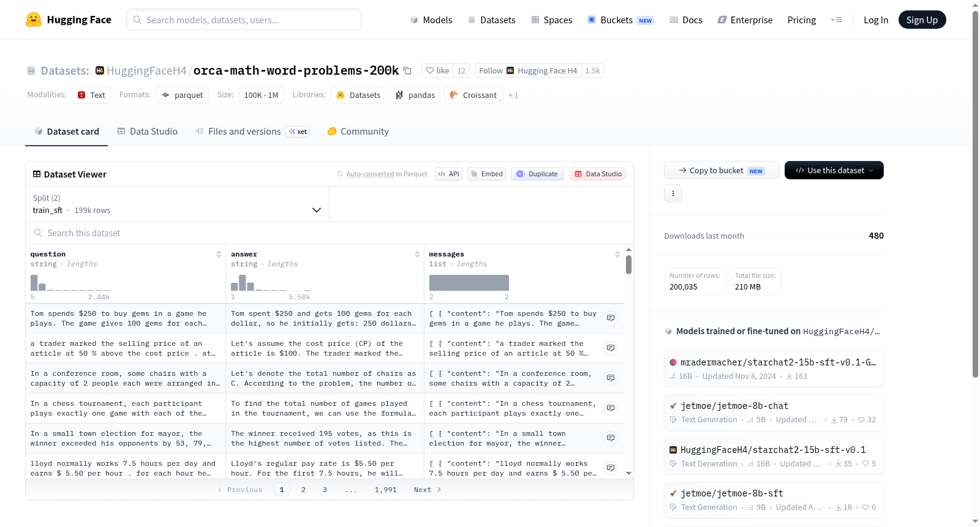Sort by the answer column arrows
980x527 pixels.
click(x=417, y=254)
